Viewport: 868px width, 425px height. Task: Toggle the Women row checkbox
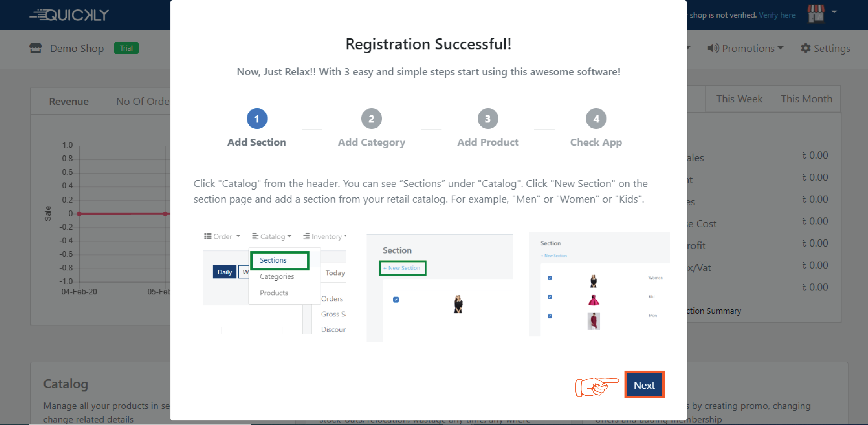[550, 278]
